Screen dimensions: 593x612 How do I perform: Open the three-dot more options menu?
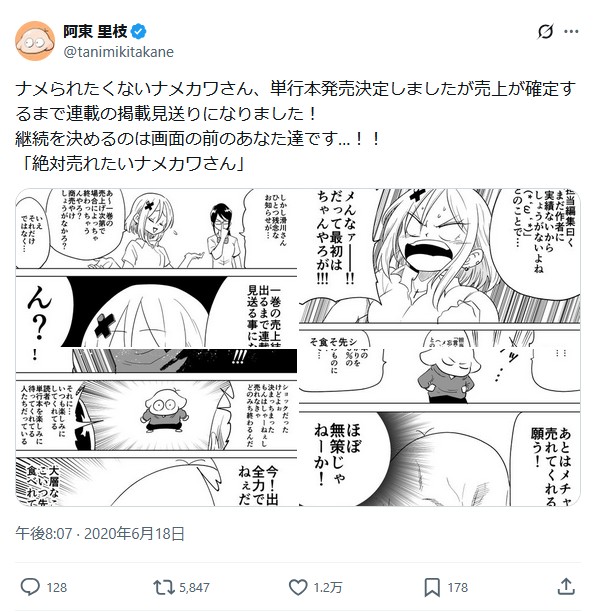point(571,32)
